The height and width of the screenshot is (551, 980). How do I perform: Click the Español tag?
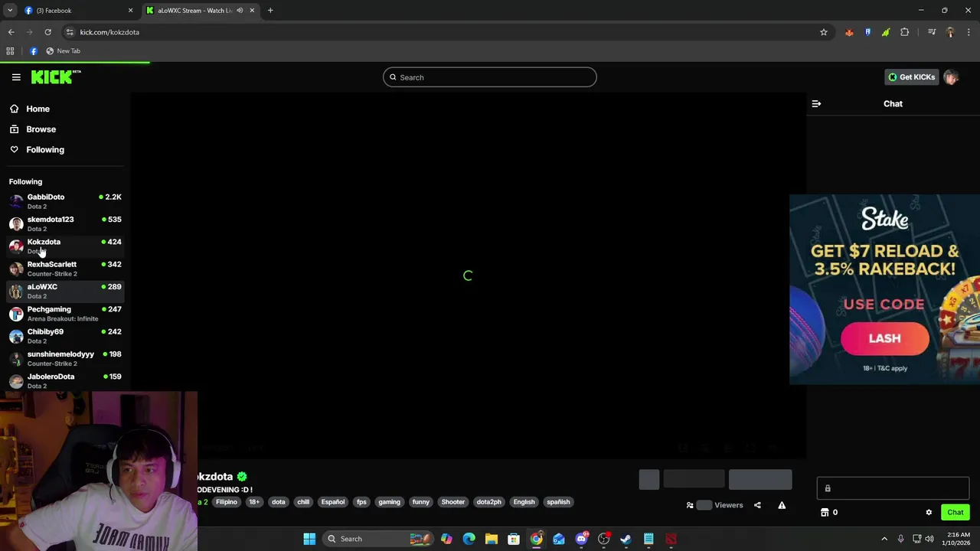[332, 502]
